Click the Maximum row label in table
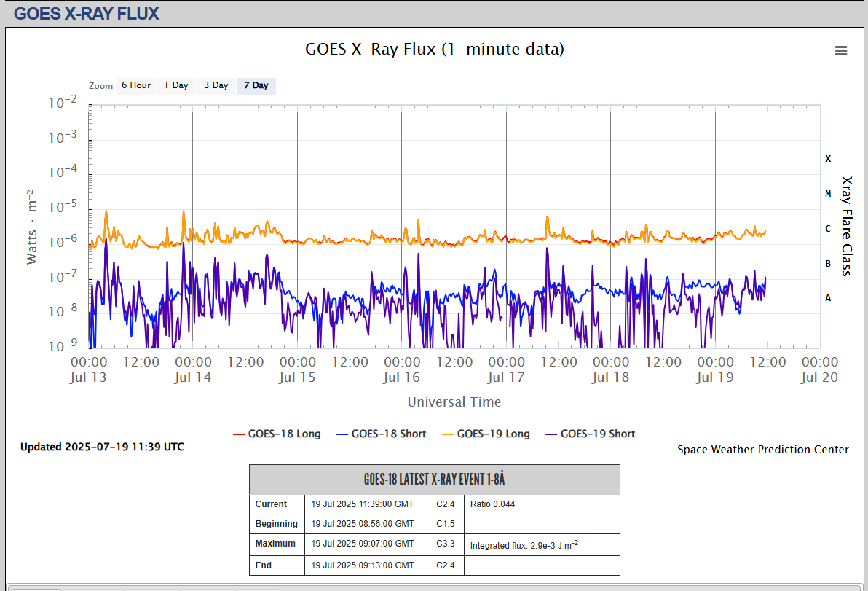 click(275, 544)
